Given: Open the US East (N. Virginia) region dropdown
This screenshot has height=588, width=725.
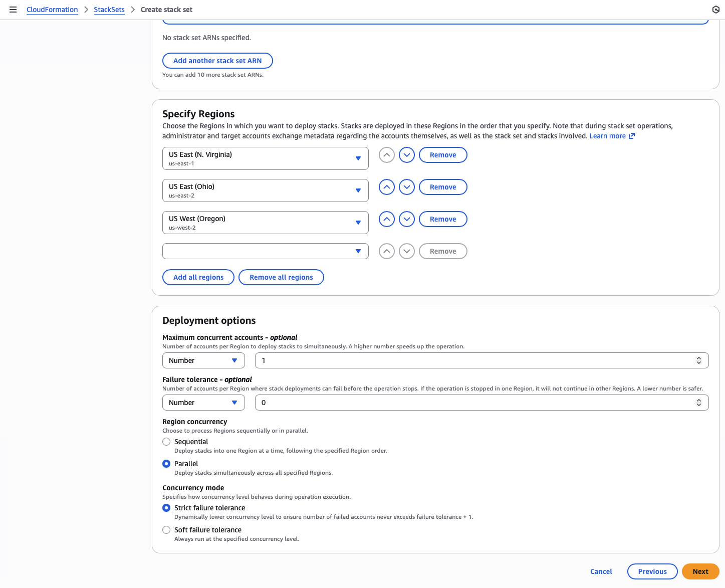Looking at the screenshot, I should 265,158.
